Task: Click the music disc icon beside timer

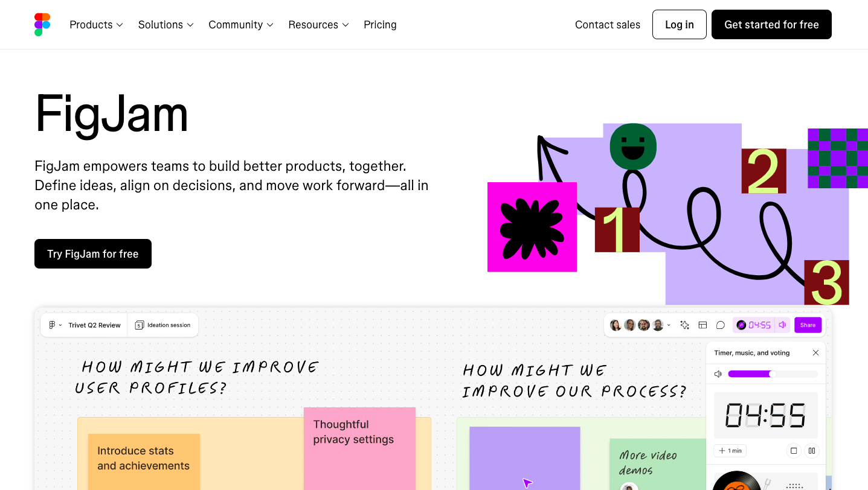Action: click(x=741, y=325)
